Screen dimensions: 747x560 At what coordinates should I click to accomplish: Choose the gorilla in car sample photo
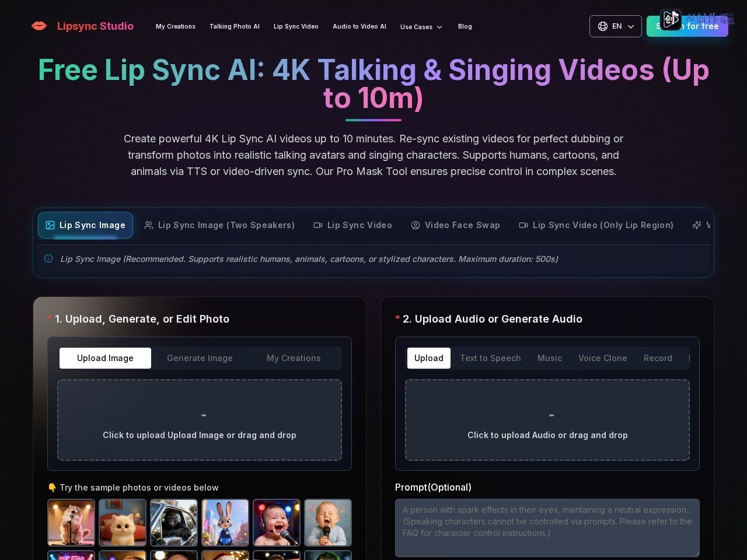(x=174, y=523)
